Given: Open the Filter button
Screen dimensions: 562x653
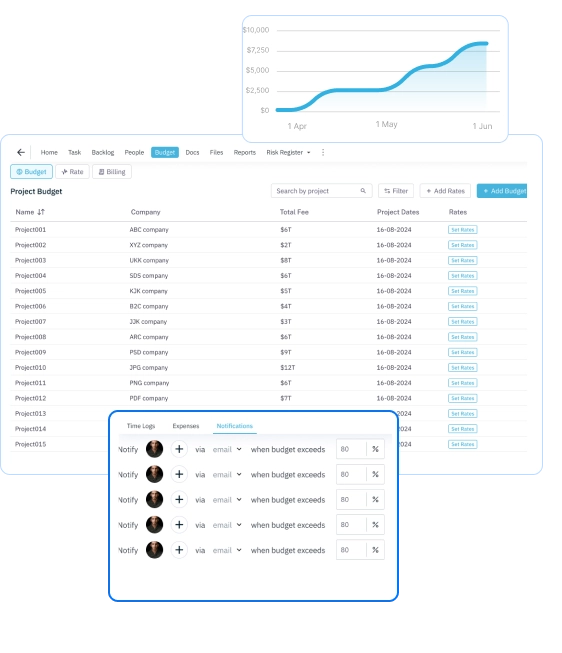Looking at the screenshot, I should coord(396,191).
